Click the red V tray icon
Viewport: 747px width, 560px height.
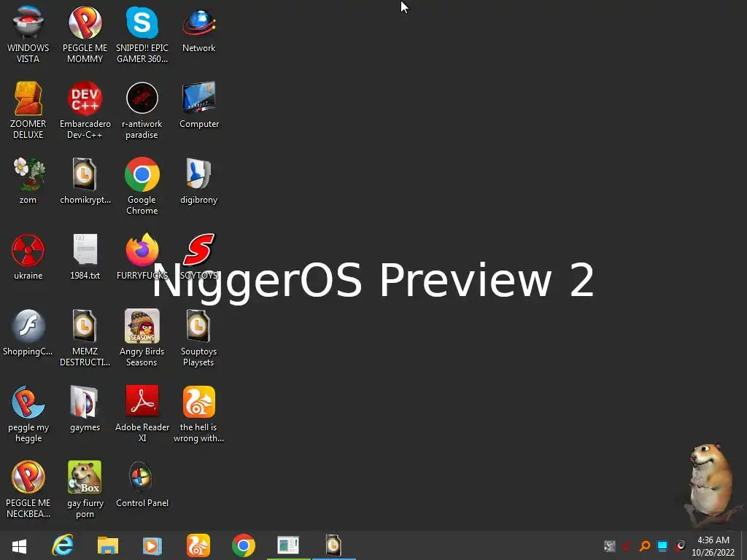pyautogui.click(x=627, y=545)
